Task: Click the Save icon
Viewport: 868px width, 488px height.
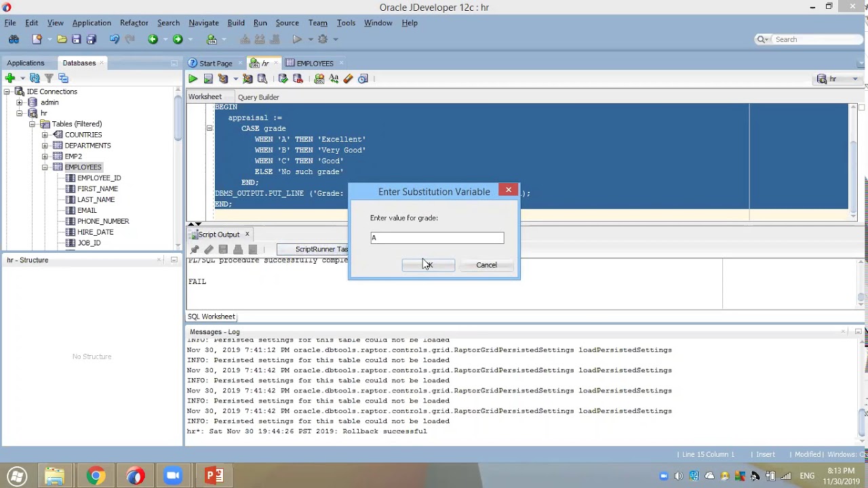Action: click(76, 39)
